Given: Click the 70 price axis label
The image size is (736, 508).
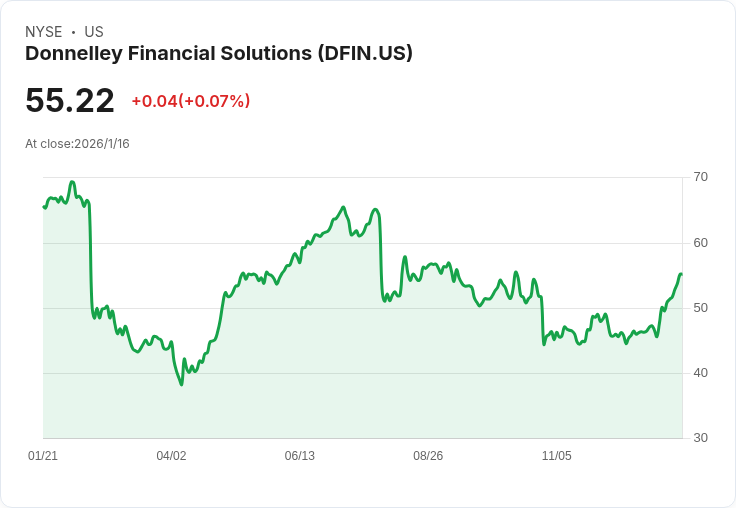Looking at the screenshot, I should [x=700, y=177].
